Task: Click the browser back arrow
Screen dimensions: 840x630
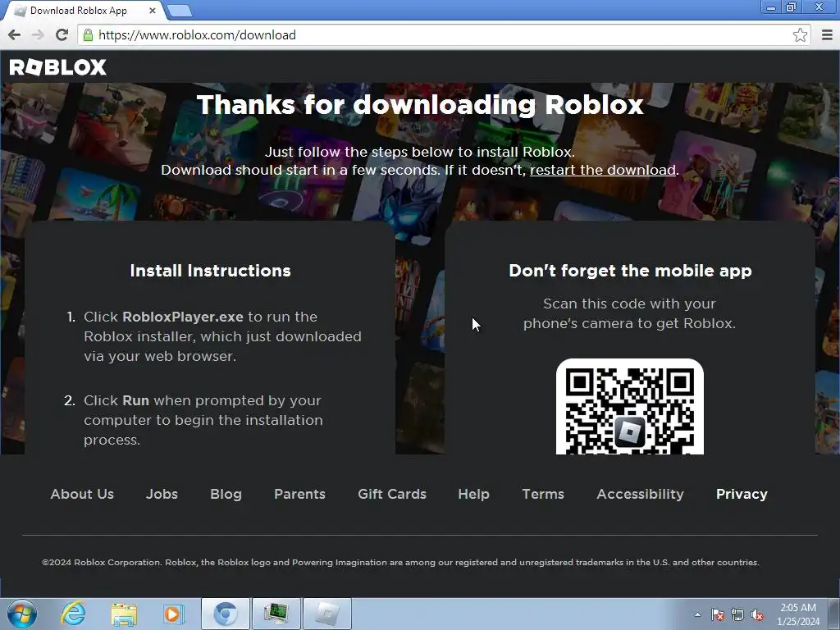Action: coord(15,34)
